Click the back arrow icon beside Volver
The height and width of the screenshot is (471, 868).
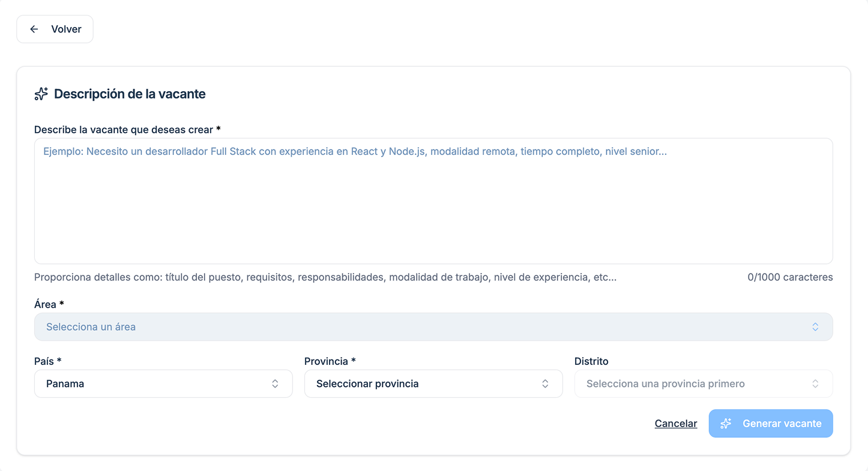click(x=34, y=29)
